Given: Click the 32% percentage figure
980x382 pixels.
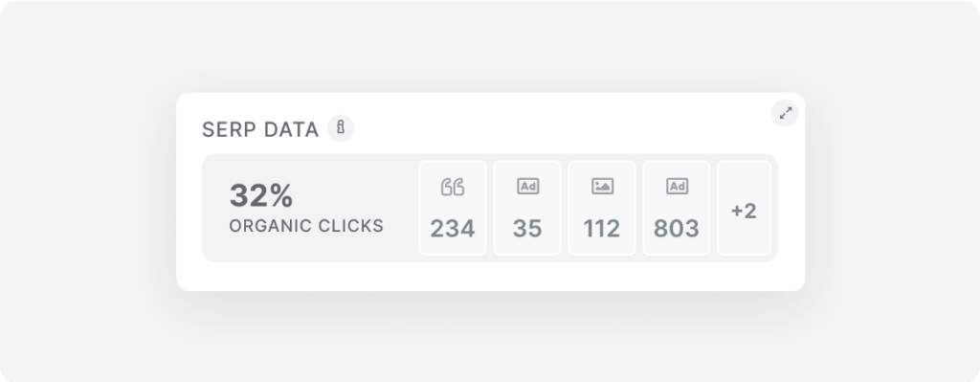Looking at the screenshot, I should point(261,195).
